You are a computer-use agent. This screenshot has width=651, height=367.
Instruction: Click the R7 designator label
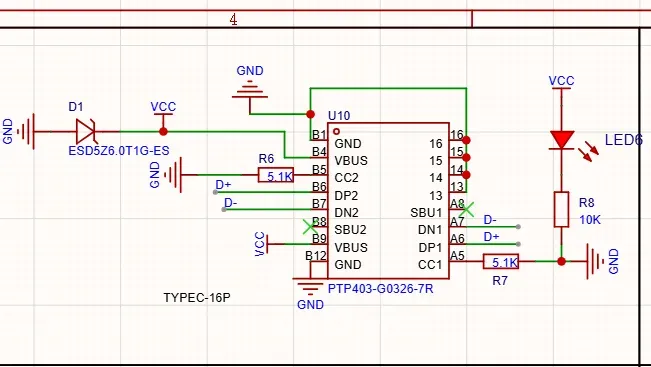coord(500,281)
